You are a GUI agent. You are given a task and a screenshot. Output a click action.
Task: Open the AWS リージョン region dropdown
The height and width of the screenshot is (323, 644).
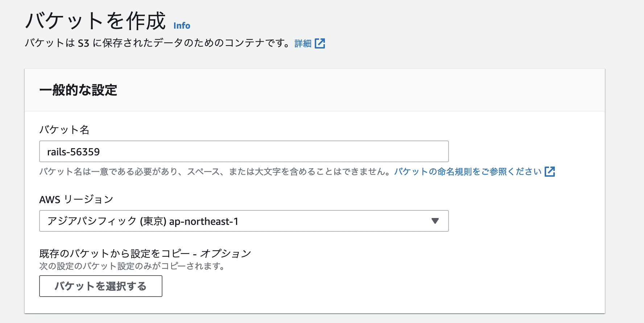coord(244,221)
